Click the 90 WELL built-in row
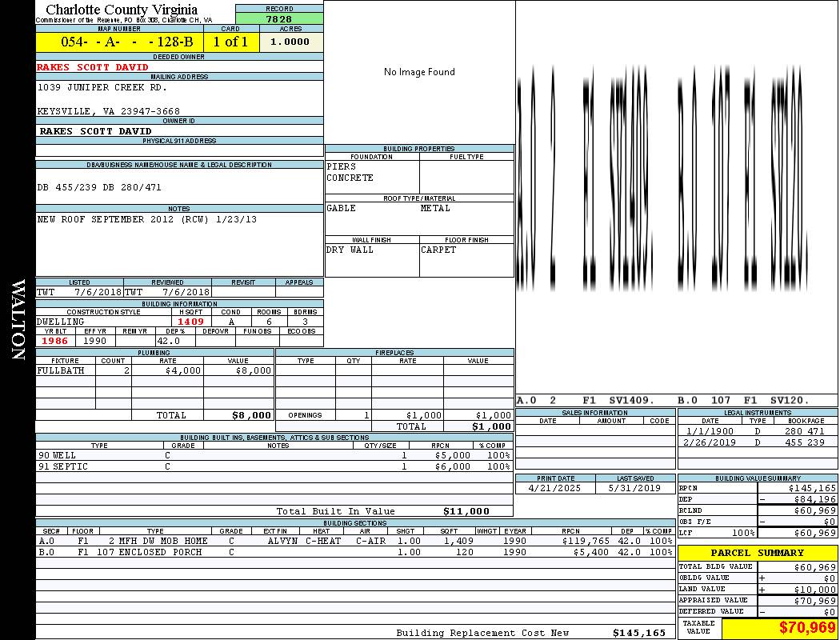Viewport: 840px width, 640px height. click(x=273, y=454)
